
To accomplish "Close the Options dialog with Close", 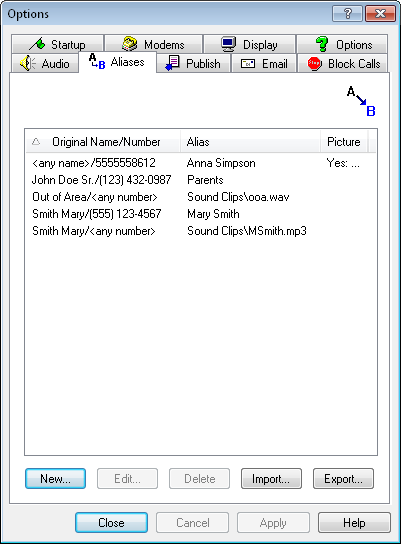I will pos(111,522).
